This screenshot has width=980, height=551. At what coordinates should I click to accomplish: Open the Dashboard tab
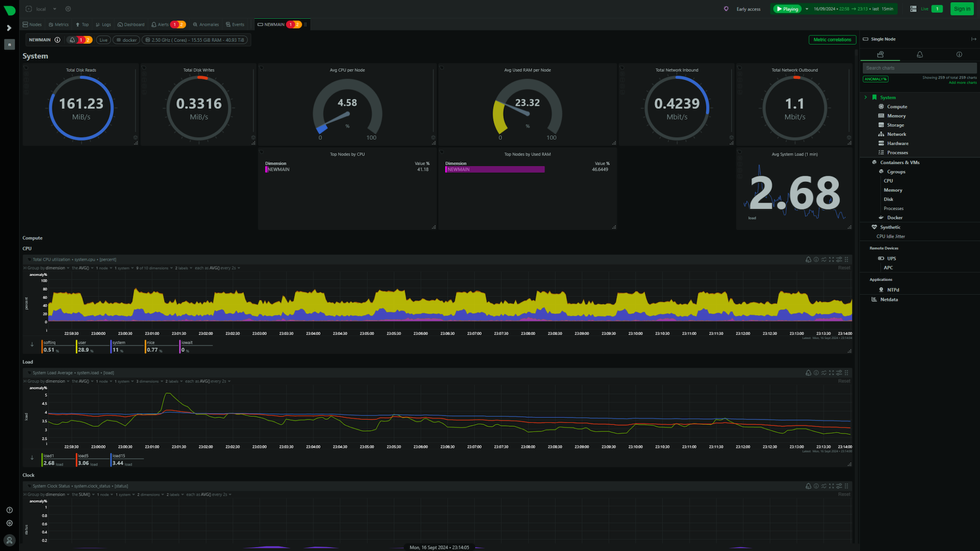pos(131,24)
